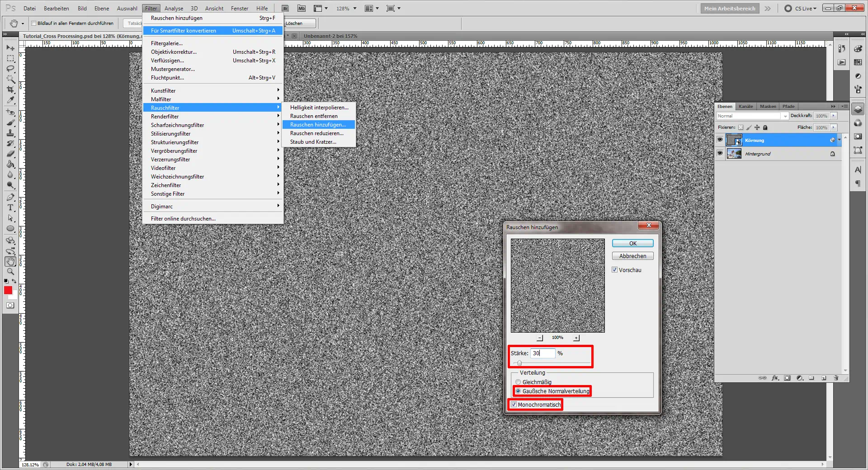868x470 pixels.
Task: Expand the Mein Arbeitsbereich workspace chevron
Action: 768,9
